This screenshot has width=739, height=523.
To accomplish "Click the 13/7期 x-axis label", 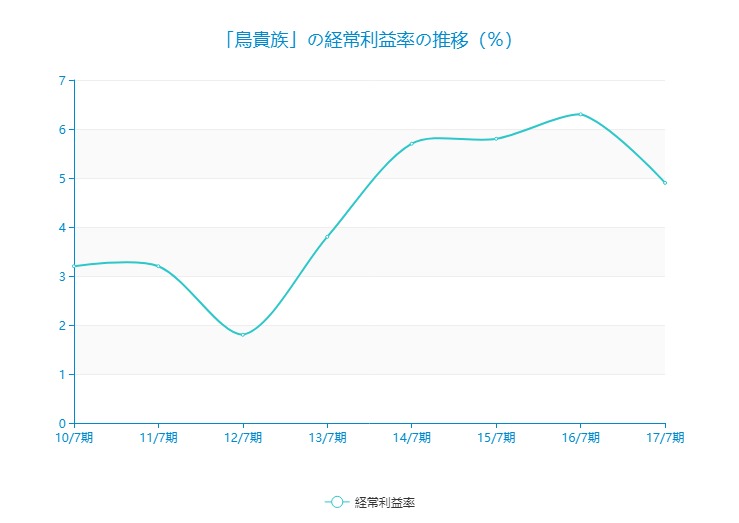I will click(327, 437).
